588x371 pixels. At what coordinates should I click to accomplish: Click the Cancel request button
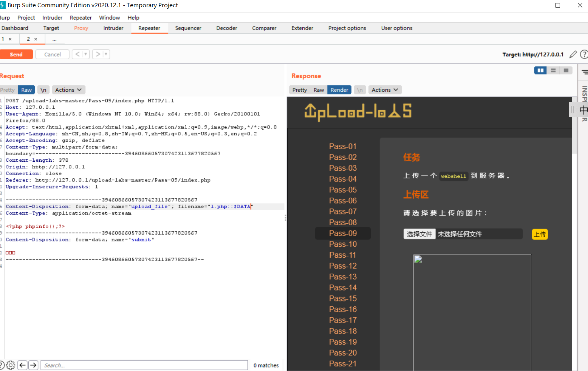53,54
